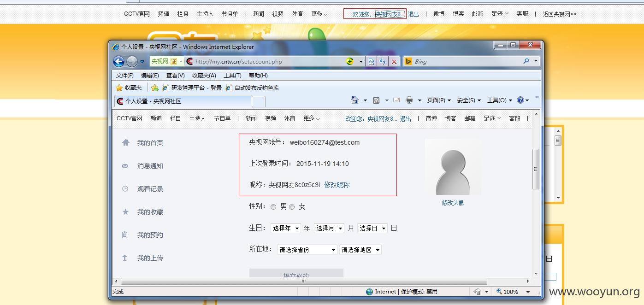Image resolution: width=644 pixels, height=305 pixels.
Task: Click 微博 in the background page top bar
Action: click(439, 14)
